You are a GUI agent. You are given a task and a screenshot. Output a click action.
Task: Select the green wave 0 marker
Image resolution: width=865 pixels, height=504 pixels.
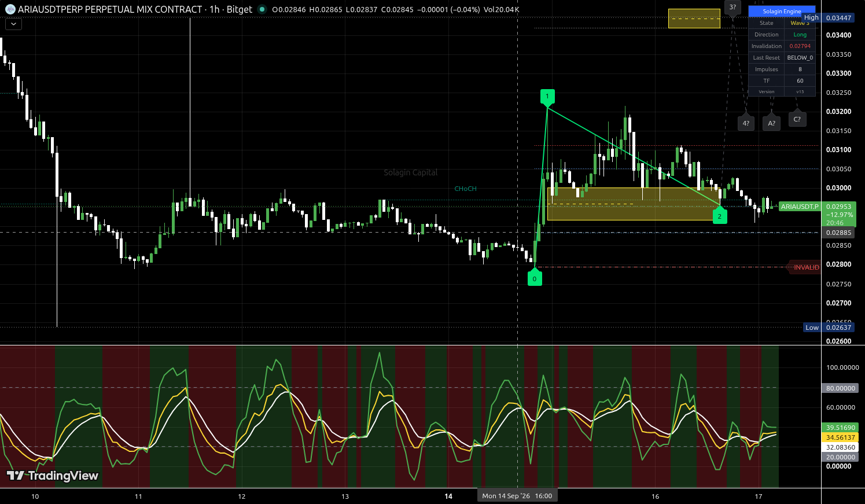pos(534,278)
